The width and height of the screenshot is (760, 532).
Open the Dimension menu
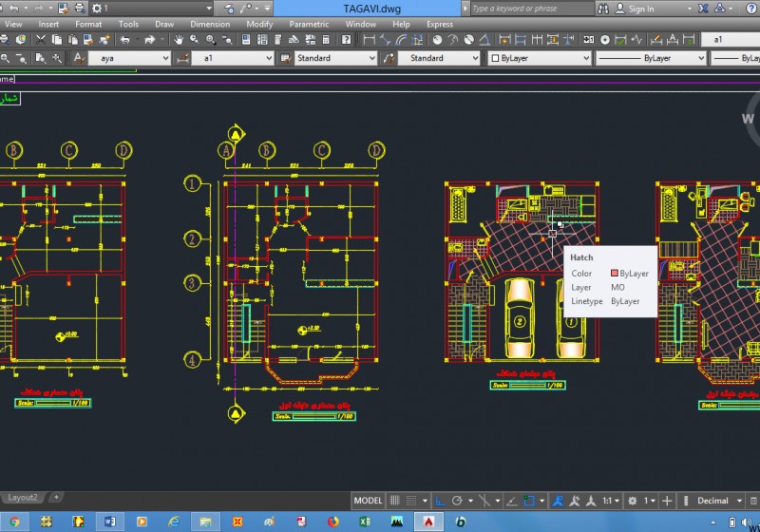click(x=209, y=24)
